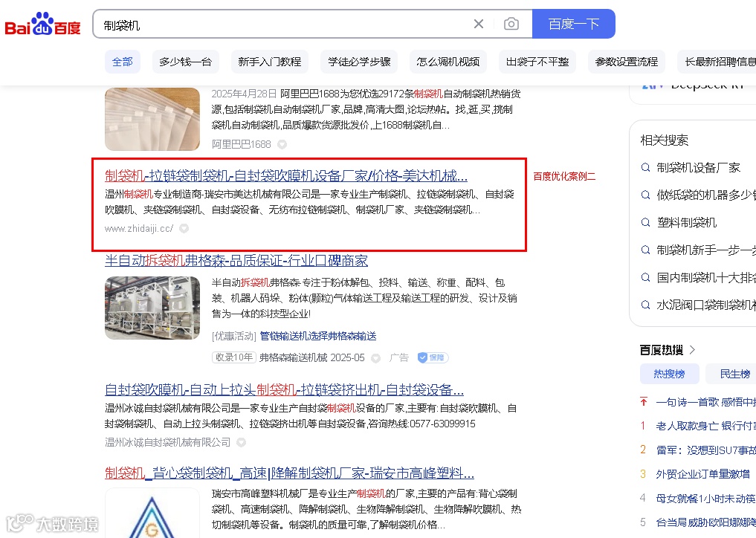Open the 半自动拆袋机弗格森 result title
The height and width of the screenshot is (538, 756).
(236, 261)
